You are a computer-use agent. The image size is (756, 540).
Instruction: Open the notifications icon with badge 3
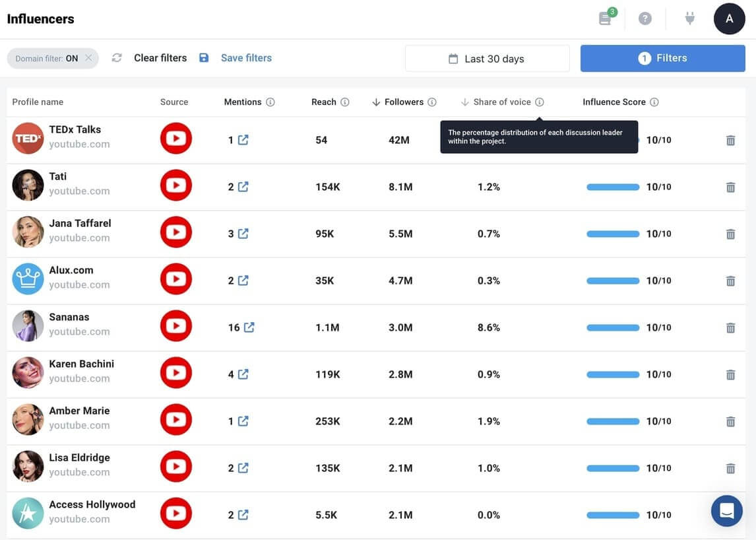tap(606, 18)
